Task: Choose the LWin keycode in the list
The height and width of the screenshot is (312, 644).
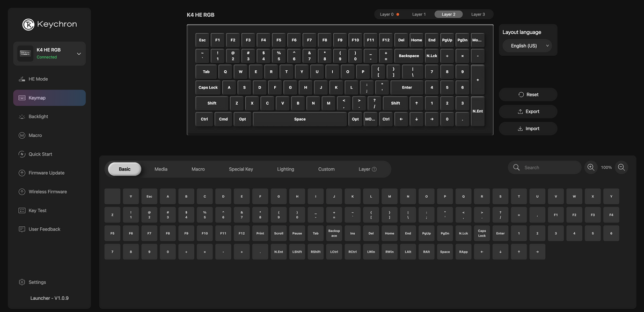Action: tap(371, 252)
